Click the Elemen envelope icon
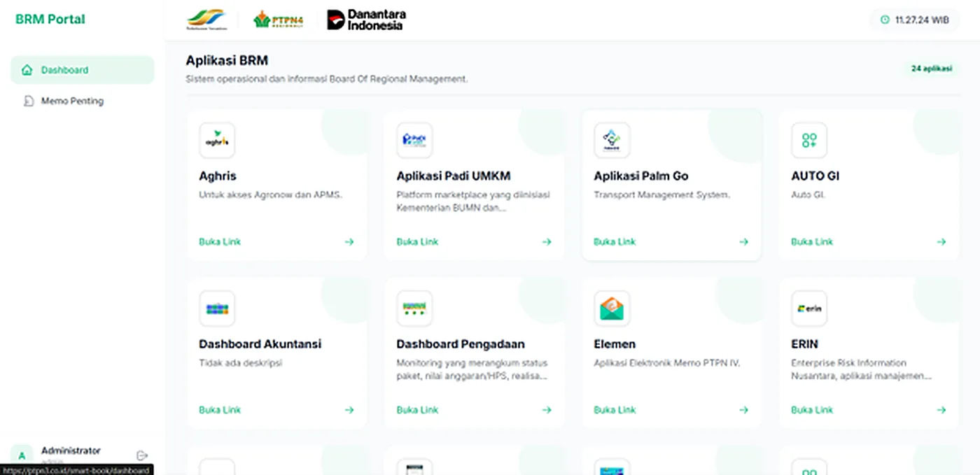Image resolution: width=980 pixels, height=475 pixels. tap(612, 309)
